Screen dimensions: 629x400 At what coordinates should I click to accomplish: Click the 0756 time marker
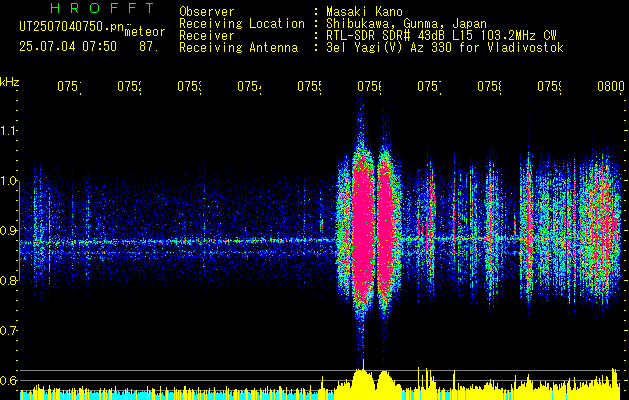369,87
